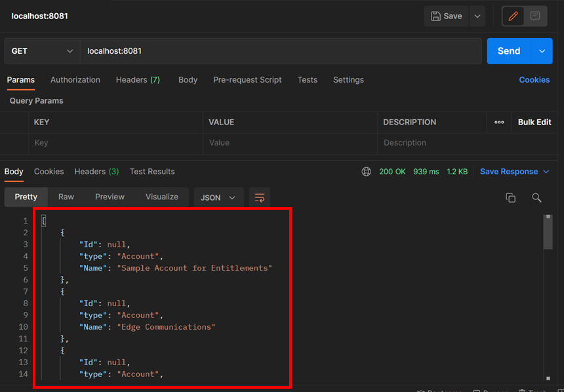
Task: Click the Save button
Action: point(446,16)
